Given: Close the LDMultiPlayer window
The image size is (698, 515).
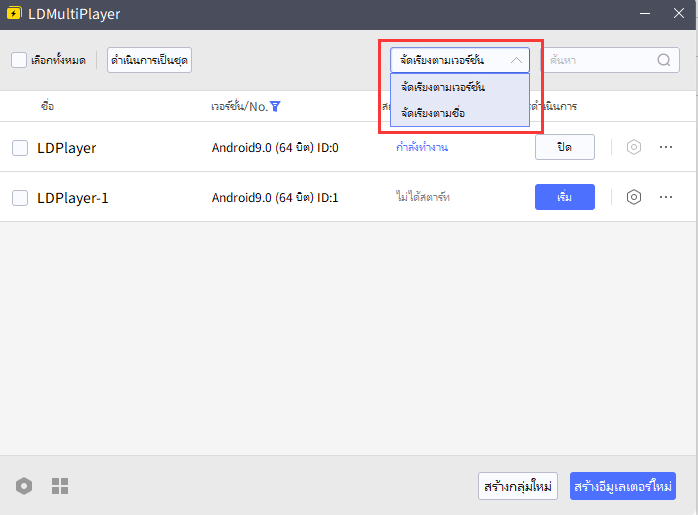Looking at the screenshot, I should (x=678, y=13).
